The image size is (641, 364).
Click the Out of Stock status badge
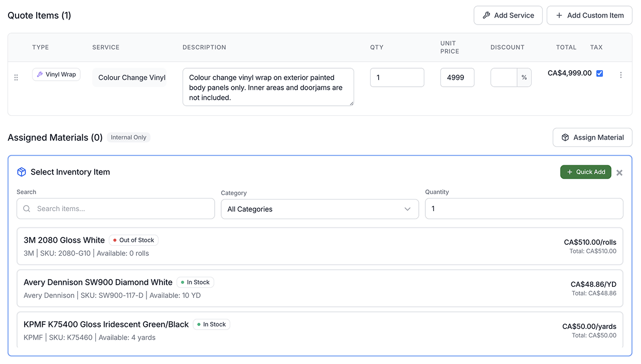(133, 240)
